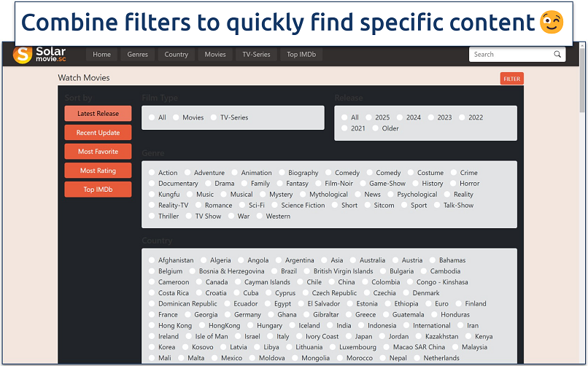This screenshot has width=588, height=366.
Task: Click the search magnifier icon
Action: pos(557,55)
